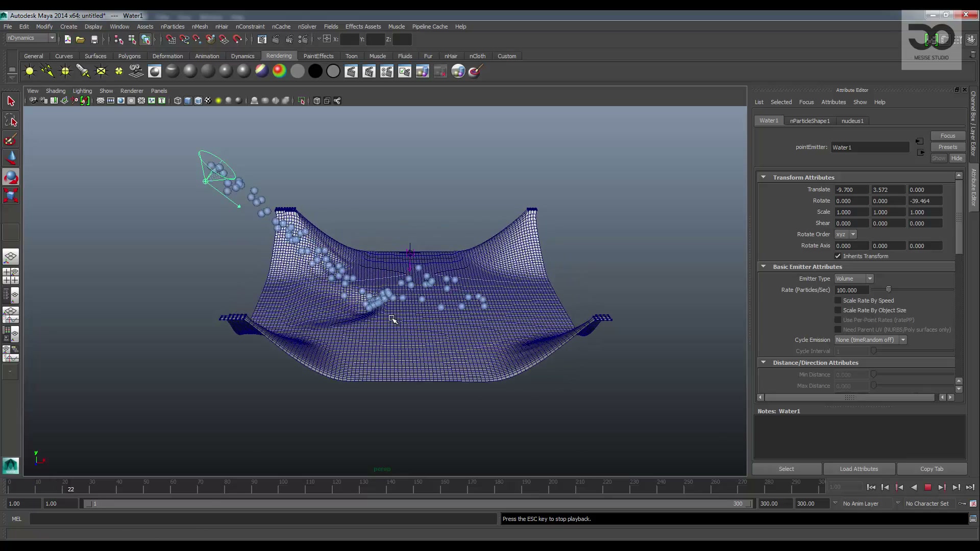This screenshot has height=551, width=980.
Task: Click the MEL command input field
Action: tap(263, 519)
